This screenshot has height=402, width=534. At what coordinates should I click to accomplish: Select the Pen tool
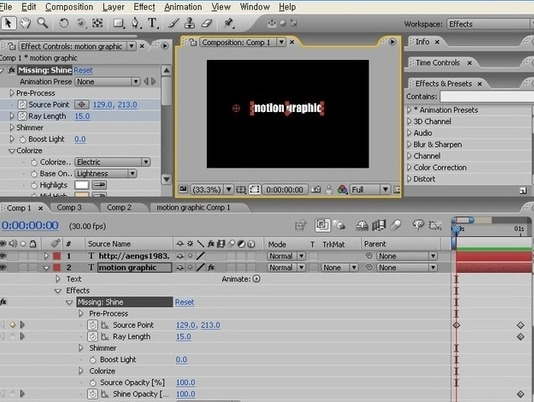point(136,23)
